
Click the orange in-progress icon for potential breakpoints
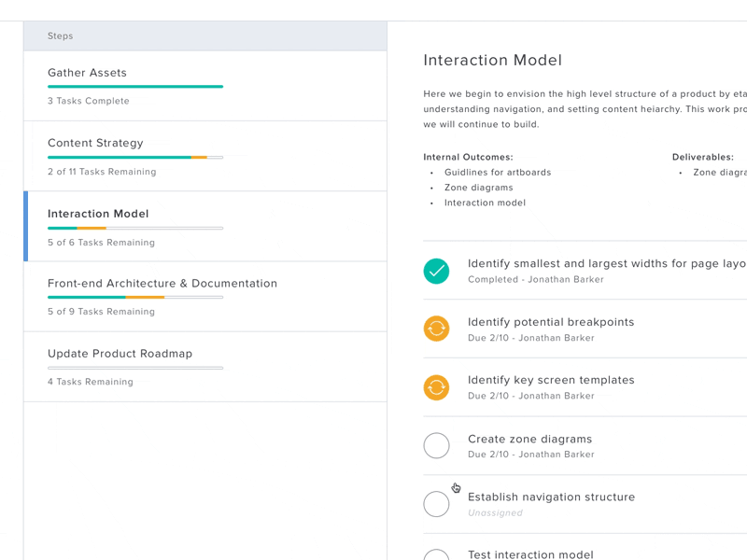(436, 329)
